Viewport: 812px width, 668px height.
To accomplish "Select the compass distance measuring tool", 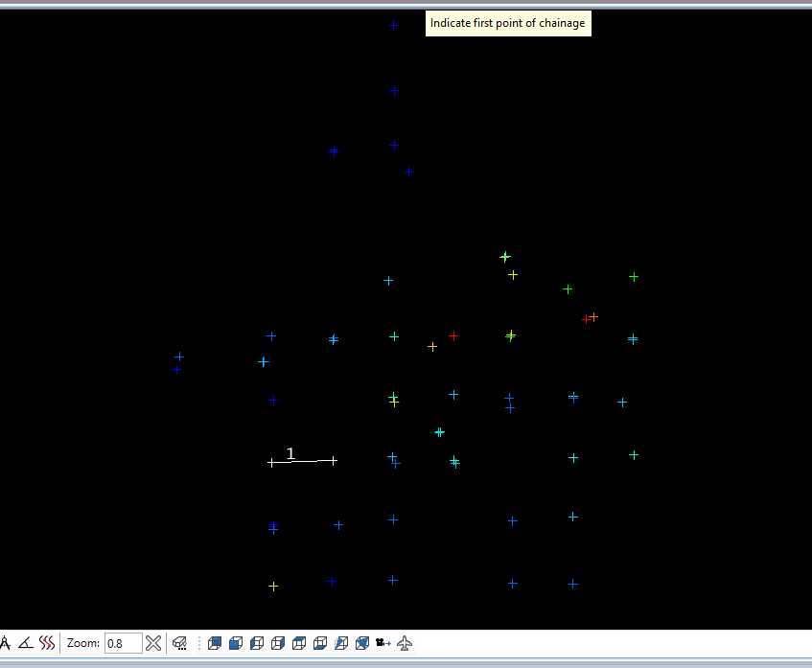I will point(5,643).
